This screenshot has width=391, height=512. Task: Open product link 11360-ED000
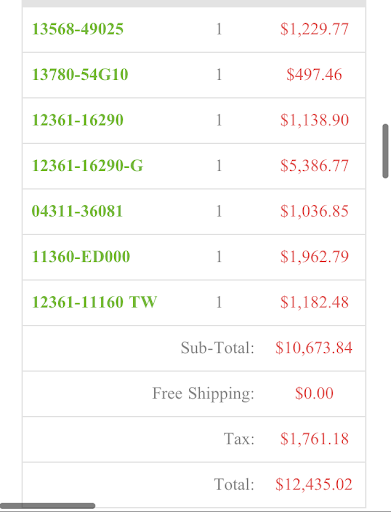pos(81,257)
